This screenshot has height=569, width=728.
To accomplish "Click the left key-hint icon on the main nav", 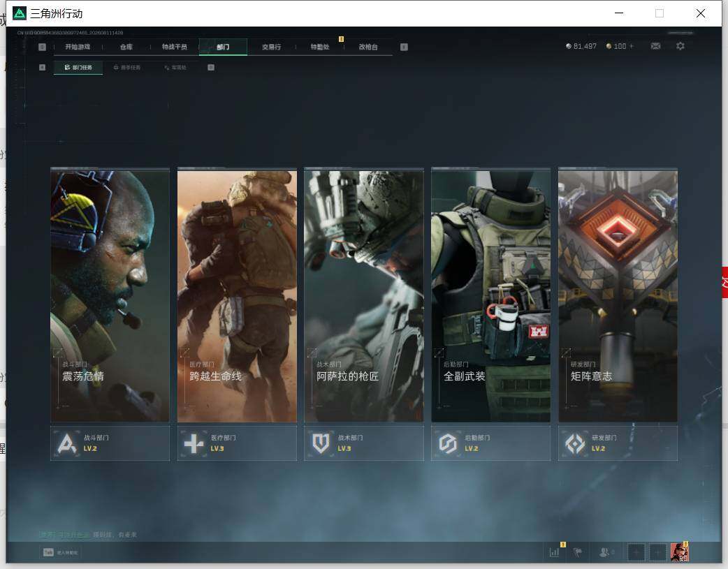I will pyautogui.click(x=42, y=47).
